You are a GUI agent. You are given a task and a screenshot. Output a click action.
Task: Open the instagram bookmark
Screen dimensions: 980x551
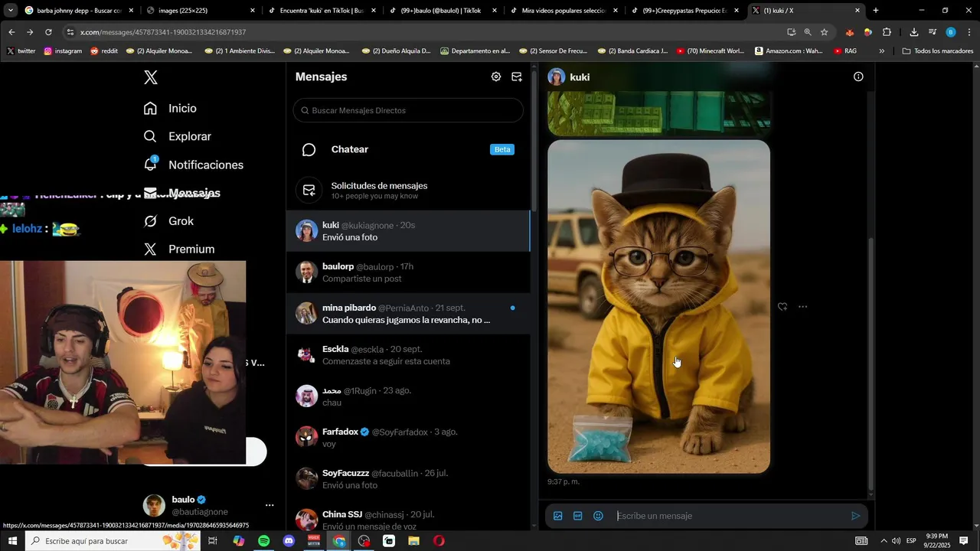[63, 51]
